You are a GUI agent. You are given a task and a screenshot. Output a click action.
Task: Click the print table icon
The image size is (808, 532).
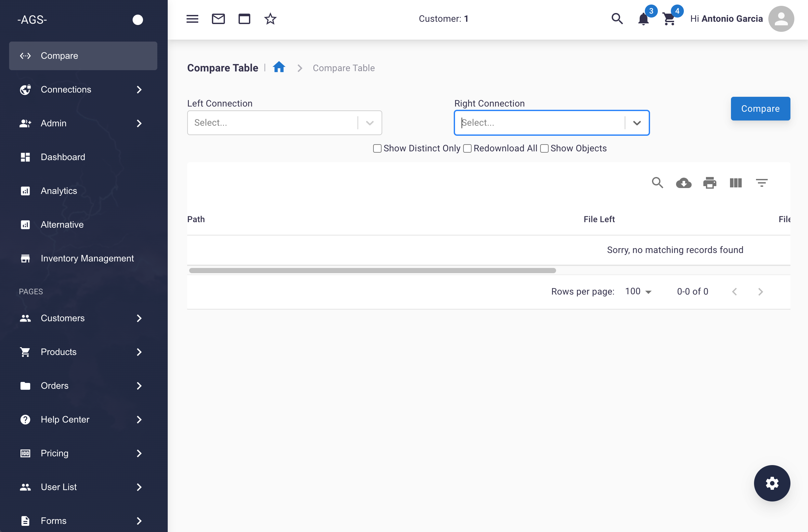point(710,183)
